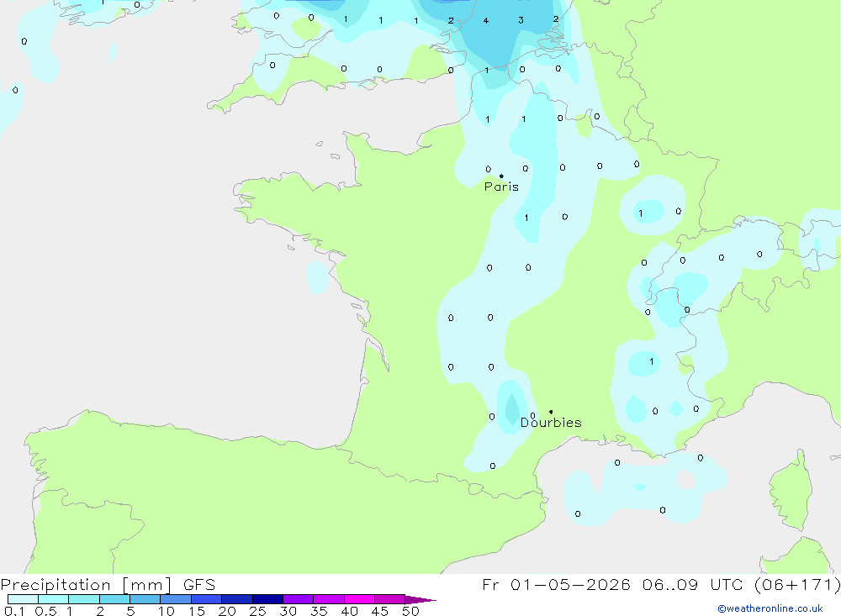This screenshot has width=841, height=616.
Task: Pick the magenta legend swatch at 45
Action: [x=389, y=599]
